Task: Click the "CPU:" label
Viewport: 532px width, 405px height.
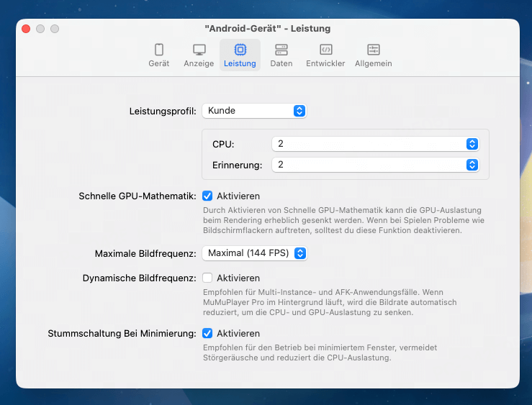Action: 223,145
